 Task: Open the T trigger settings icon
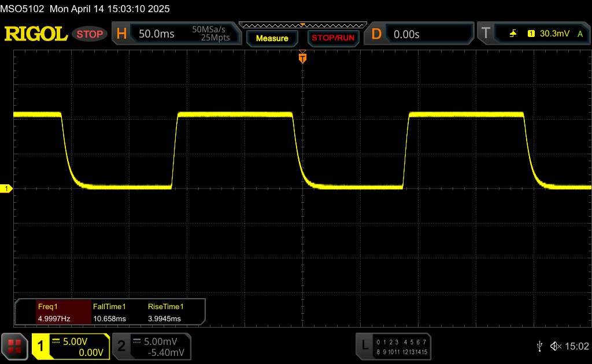coord(485,34)
